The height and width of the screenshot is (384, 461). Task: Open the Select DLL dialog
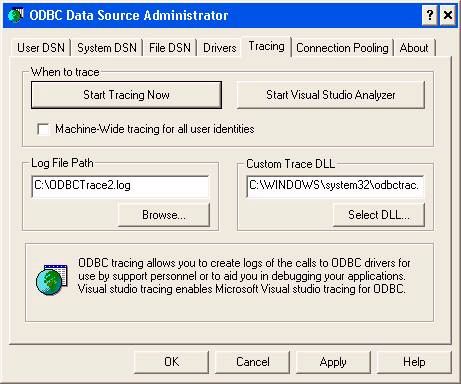(x=379, y=215)
